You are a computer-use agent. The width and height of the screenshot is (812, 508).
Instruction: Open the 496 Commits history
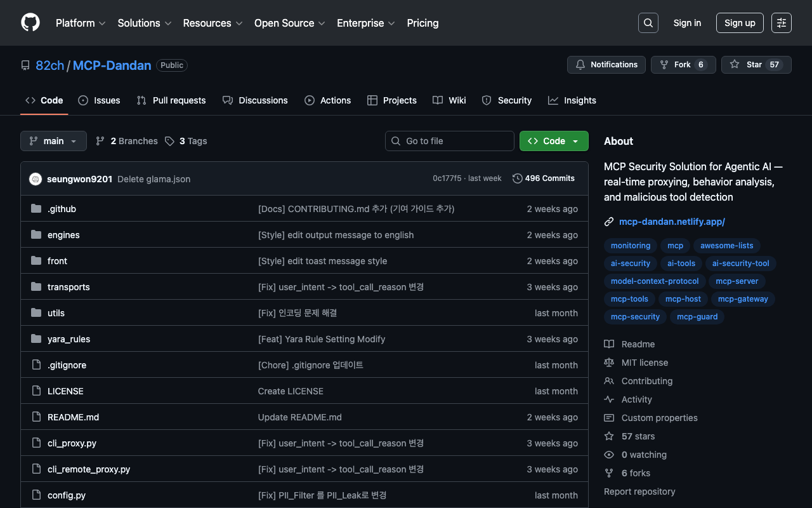click(544, 178)
